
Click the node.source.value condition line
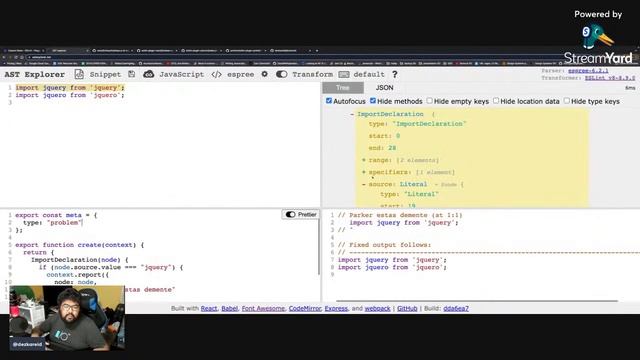[111, 267]
